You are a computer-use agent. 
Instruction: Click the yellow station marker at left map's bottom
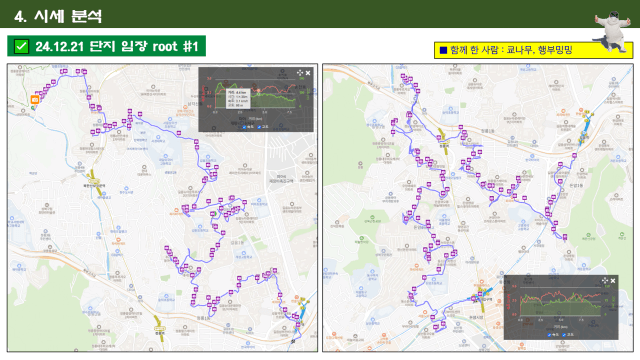[x=160, y=329]
